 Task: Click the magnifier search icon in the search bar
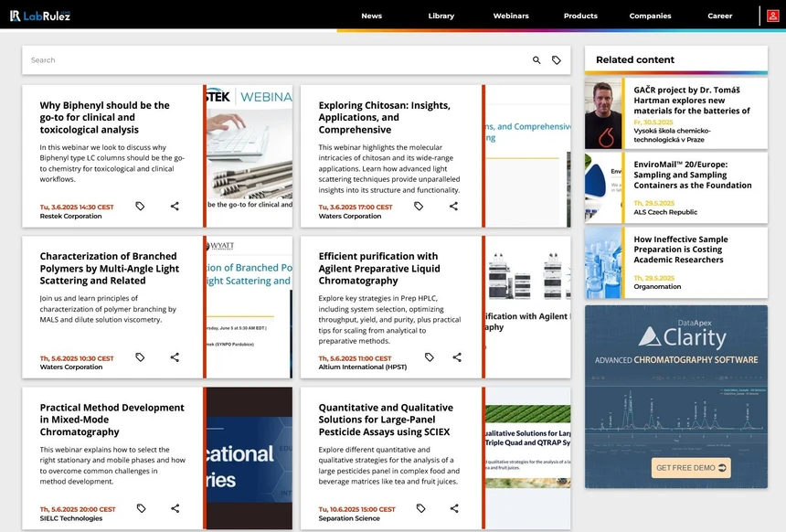click(x=537, y=59)
